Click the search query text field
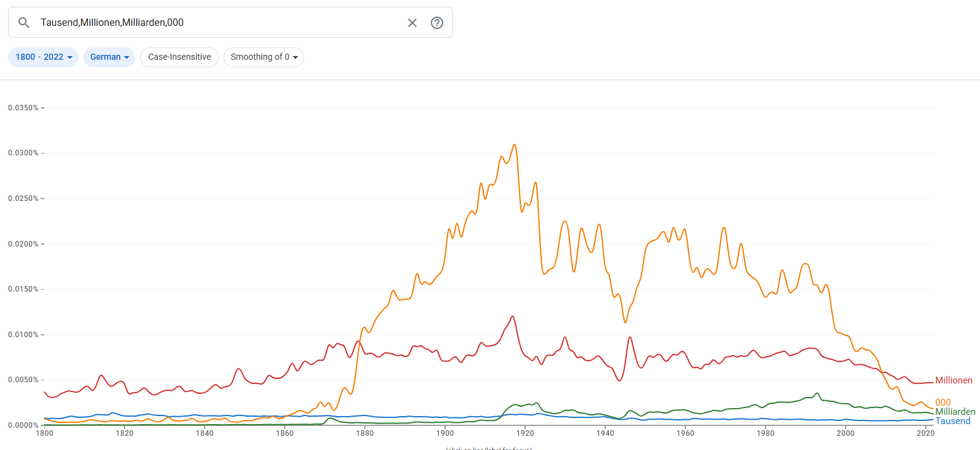Image resolution: width=980 pixels, height=450 pixels. (x=216, y=23)
